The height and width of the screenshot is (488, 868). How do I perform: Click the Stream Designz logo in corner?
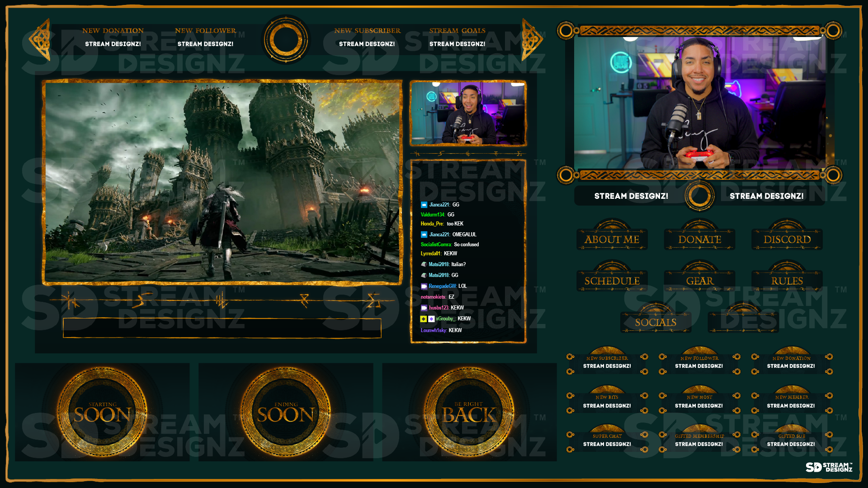coord(828,467)
